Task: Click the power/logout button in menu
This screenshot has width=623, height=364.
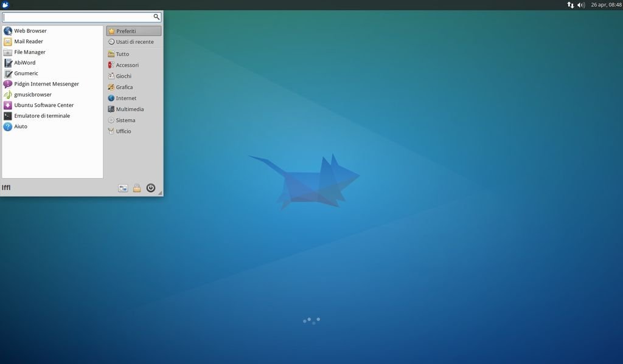Action: [151, 188]
